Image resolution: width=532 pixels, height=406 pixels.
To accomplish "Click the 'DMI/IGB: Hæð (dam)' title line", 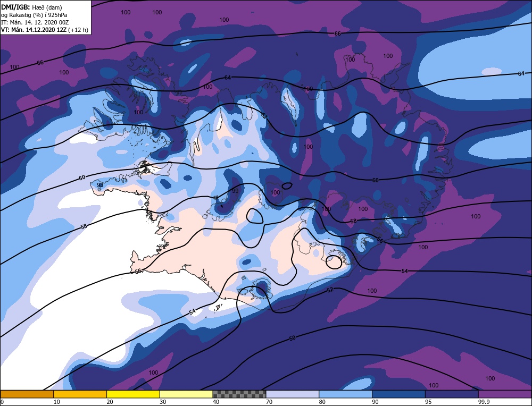I will (31, 7).
